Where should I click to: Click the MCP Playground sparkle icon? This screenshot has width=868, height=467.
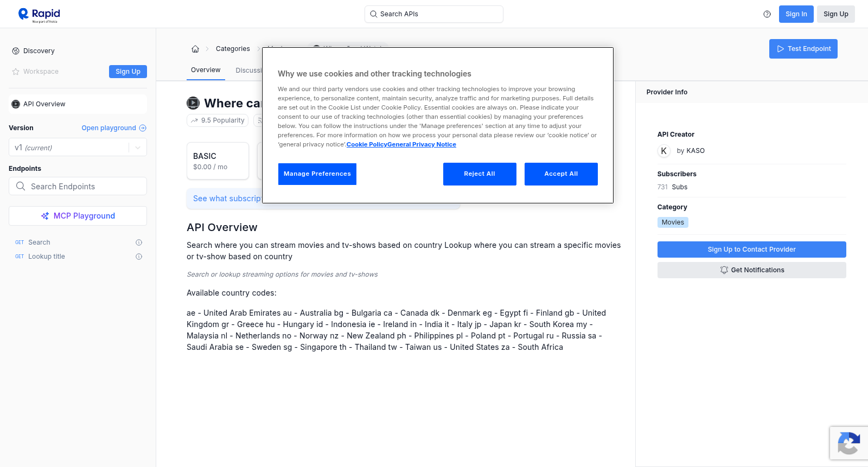45,216
